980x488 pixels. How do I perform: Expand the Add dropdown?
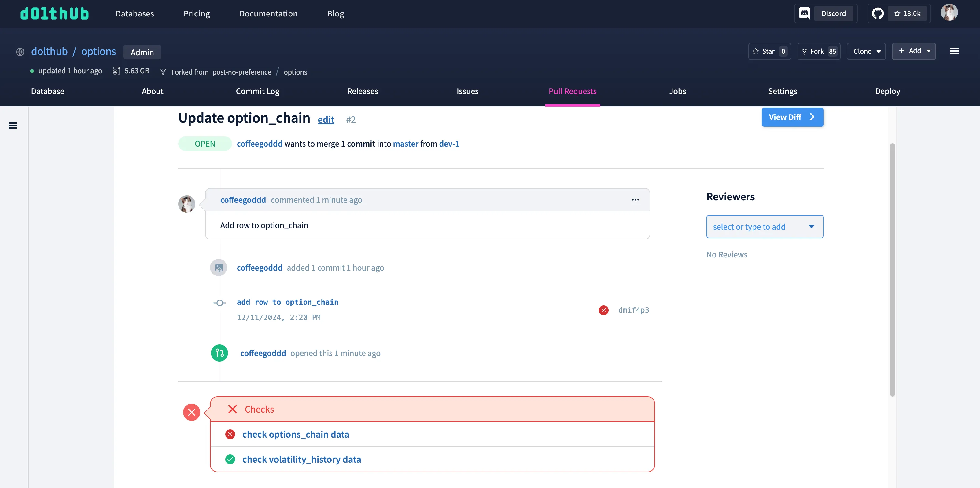914,51
